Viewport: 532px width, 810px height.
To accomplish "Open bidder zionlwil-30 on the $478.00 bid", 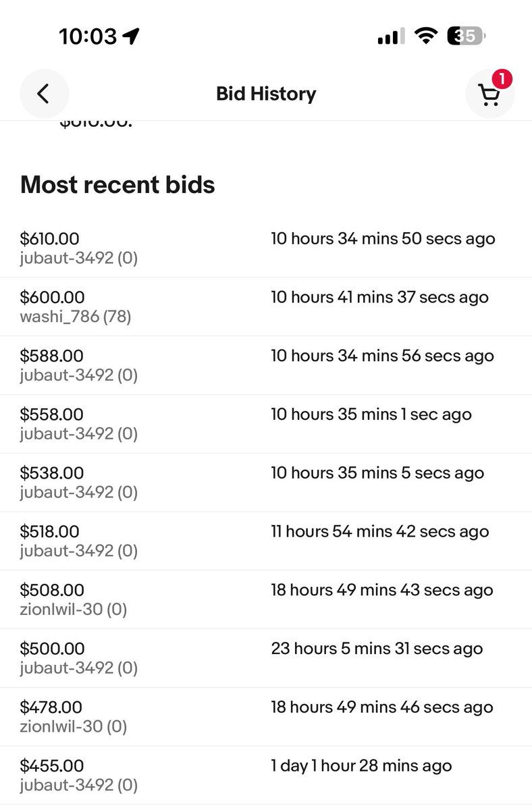I will (x=74, y=727).
